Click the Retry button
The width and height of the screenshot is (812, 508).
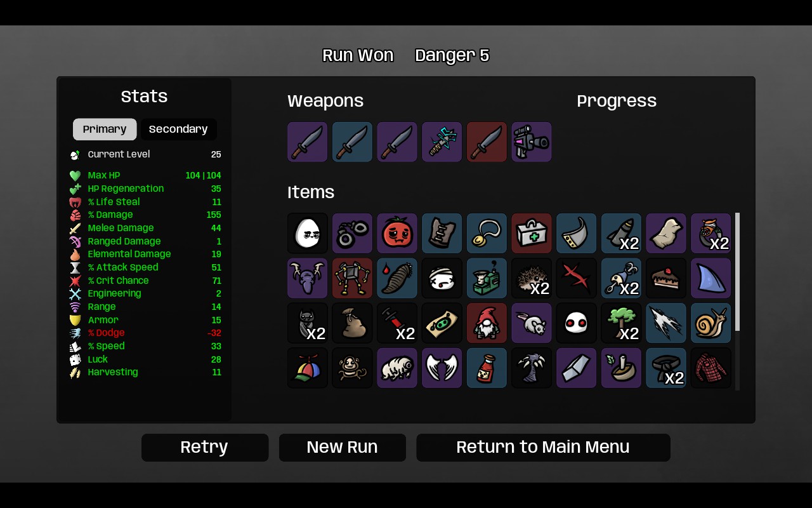[205, 448]
